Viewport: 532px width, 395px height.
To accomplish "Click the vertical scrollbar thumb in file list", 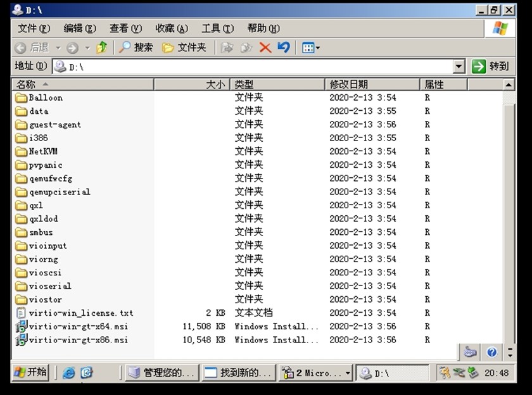I will click(508, 224).
